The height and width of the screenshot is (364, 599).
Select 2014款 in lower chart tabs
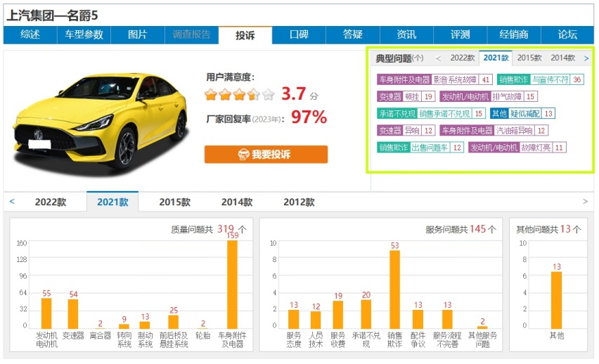pyautogui.click(x=237, y=202)
